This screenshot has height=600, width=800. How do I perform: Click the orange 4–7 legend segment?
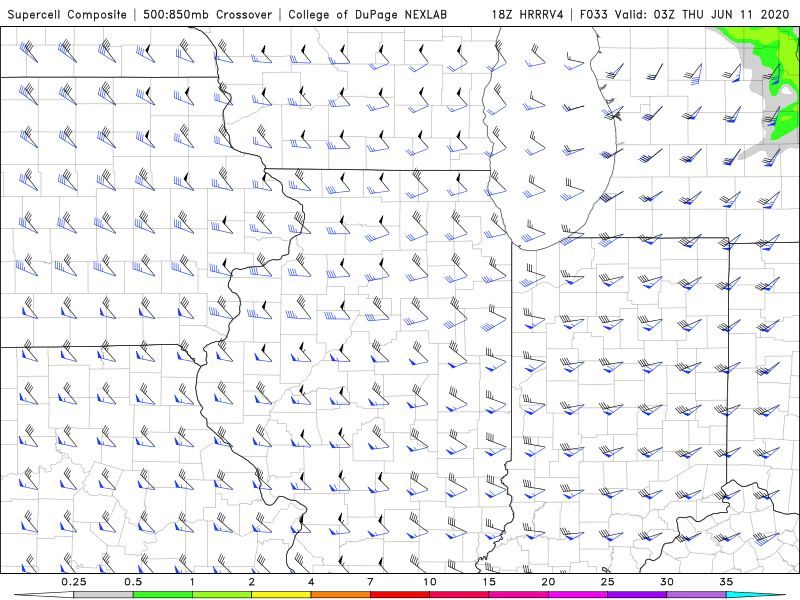[340, 595]
